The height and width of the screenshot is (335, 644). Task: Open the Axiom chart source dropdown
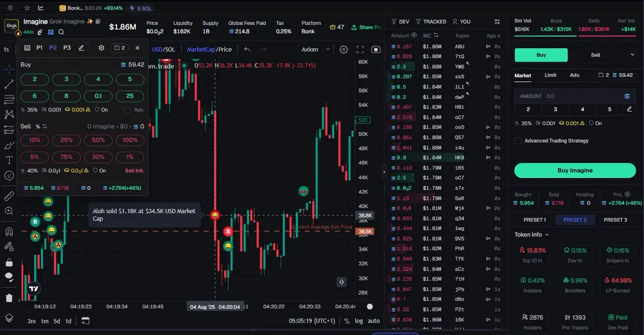click(317, 49)
